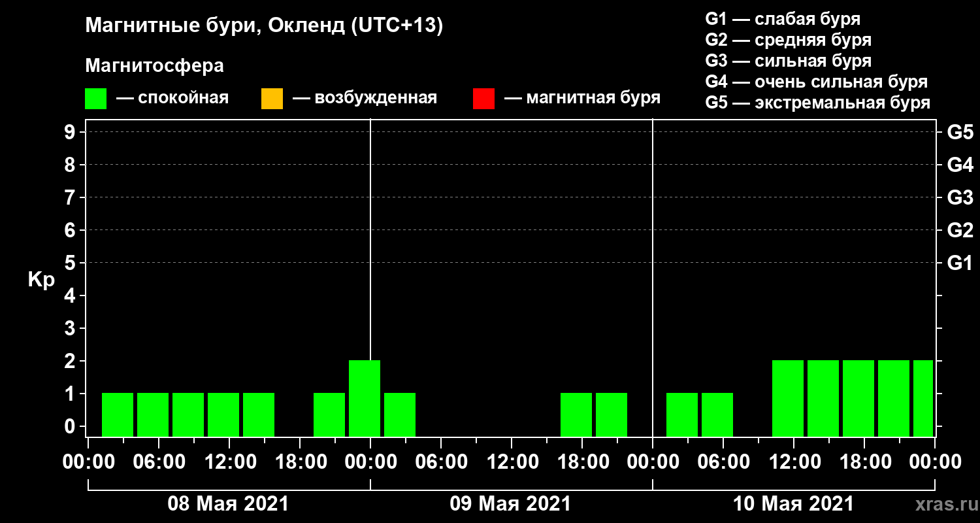Screen dimensions: 980x523
Task: Click the 'G4' label on right axis
Action: [x=960, y=165]
